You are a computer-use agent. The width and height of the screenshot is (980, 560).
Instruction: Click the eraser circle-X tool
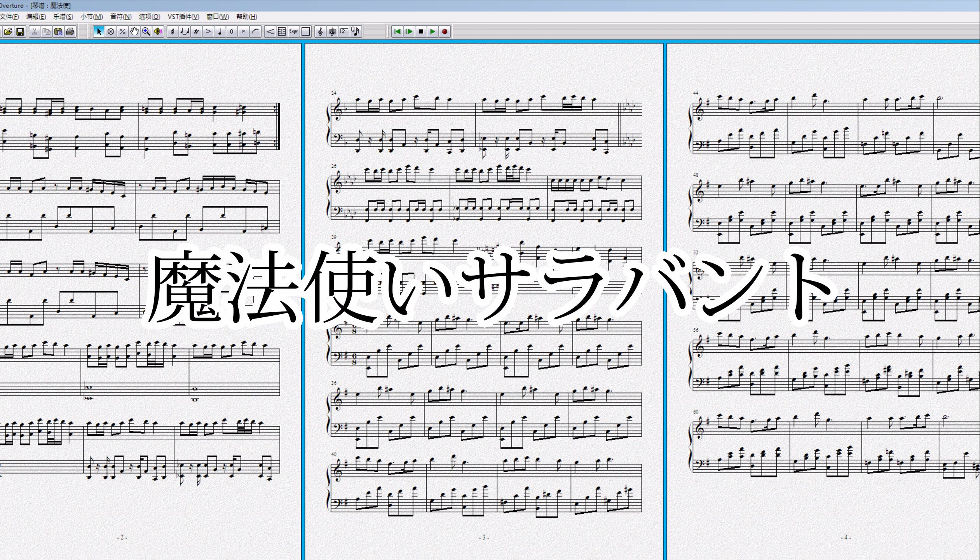pos(111,31)
